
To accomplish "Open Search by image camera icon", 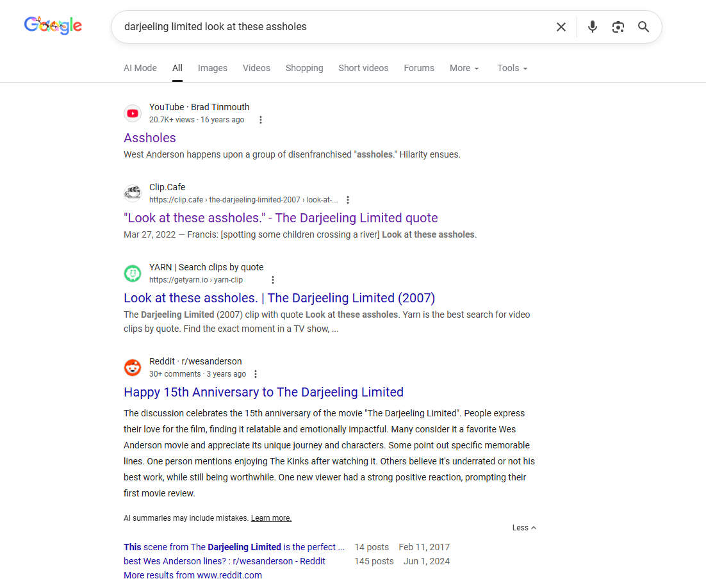I will click(618, 27).
